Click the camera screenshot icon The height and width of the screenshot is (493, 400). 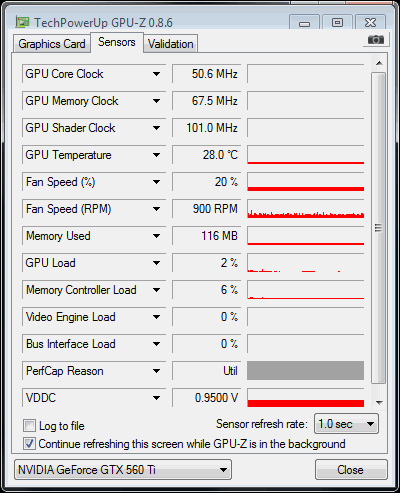[x=376, y=40]
